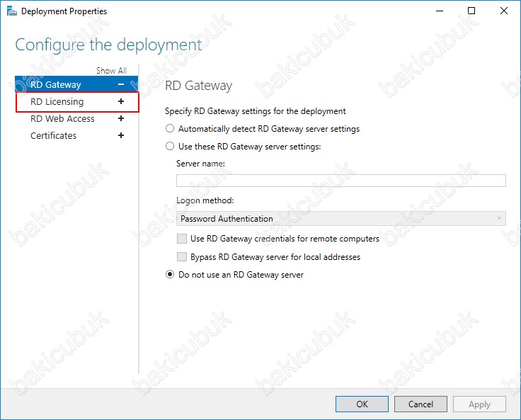Screen dimensions: 521x420
Task: Click the Cancel button
Action: tap(420, 404)
